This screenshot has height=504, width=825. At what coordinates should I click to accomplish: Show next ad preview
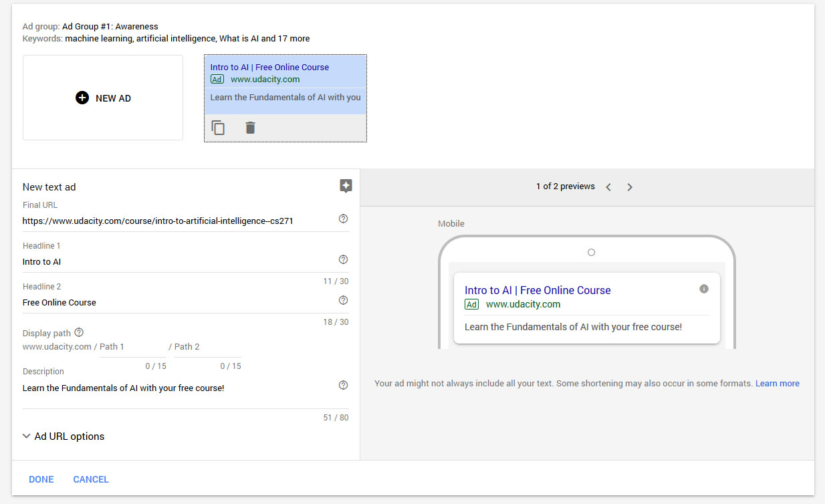pyautogui.click(x=630, y=187)
